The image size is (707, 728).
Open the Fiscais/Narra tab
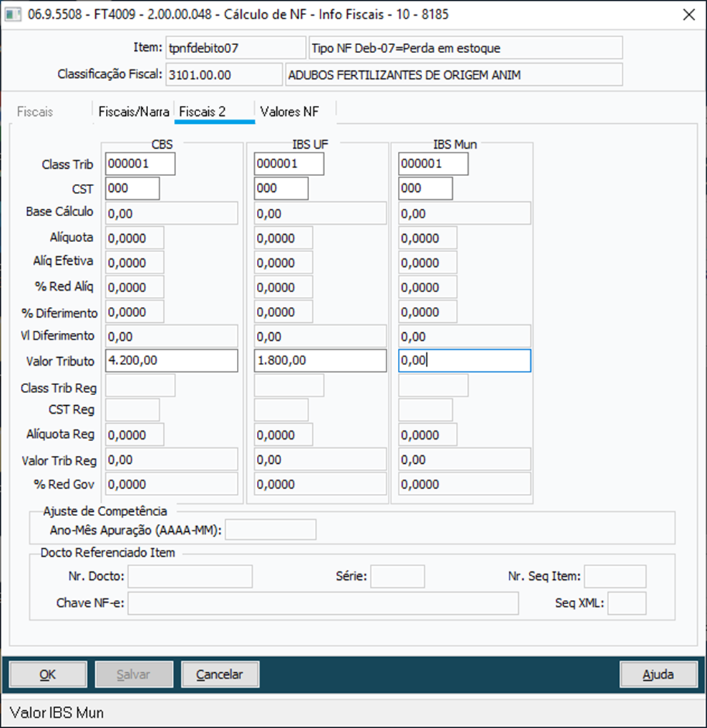point(134,112)
